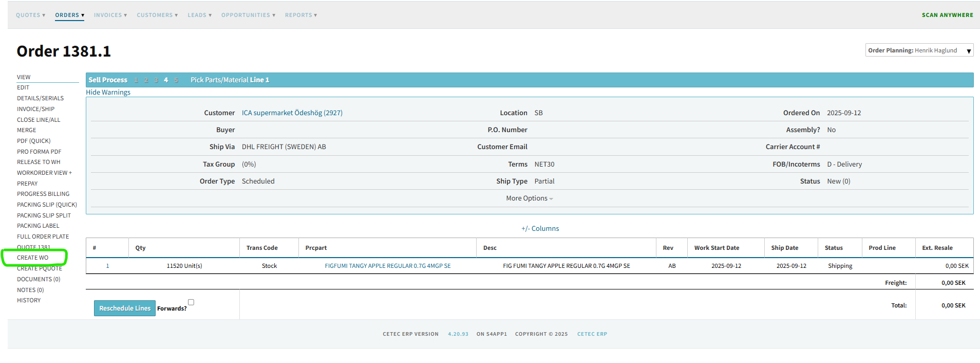Expand More Options section
980x363 pixels.
[x=529, y=198]
